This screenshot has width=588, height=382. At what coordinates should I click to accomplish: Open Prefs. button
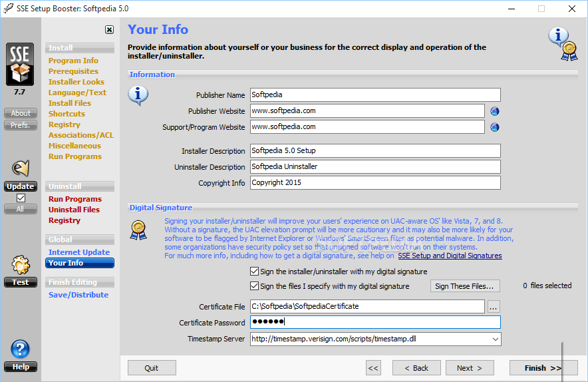click(x=21, y=125)
